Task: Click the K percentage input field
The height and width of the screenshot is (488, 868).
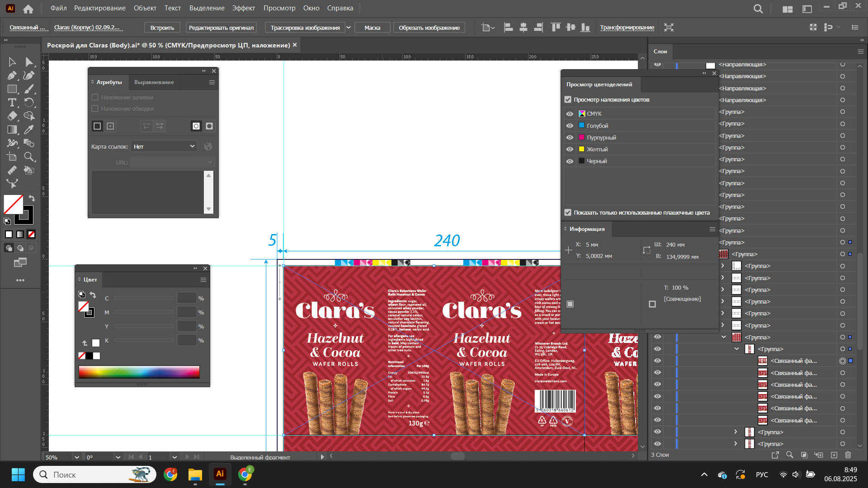Action: tap(187, 340)
